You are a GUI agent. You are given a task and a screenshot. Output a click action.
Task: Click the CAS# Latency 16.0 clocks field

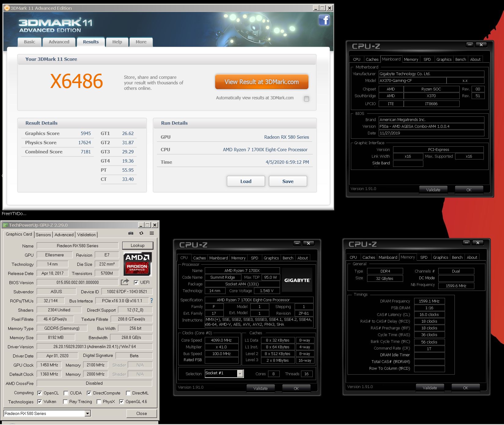coord(429,314)
